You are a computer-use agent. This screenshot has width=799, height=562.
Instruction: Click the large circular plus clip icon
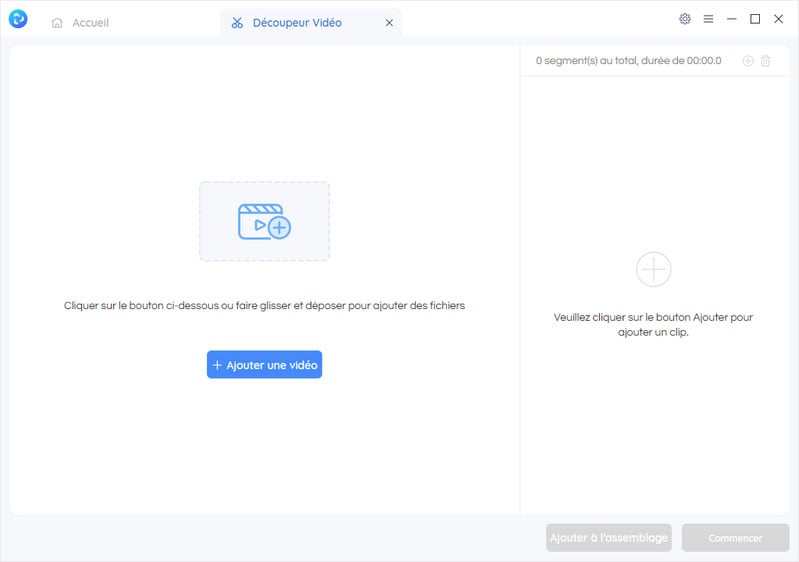pyautogui.click(x=654, y=269)
